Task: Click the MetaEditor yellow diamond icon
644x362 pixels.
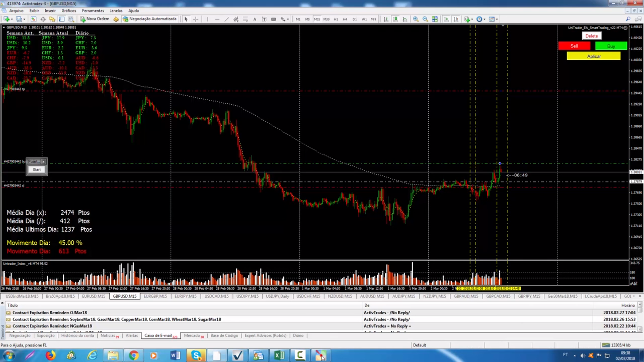Action: (116, 19)
